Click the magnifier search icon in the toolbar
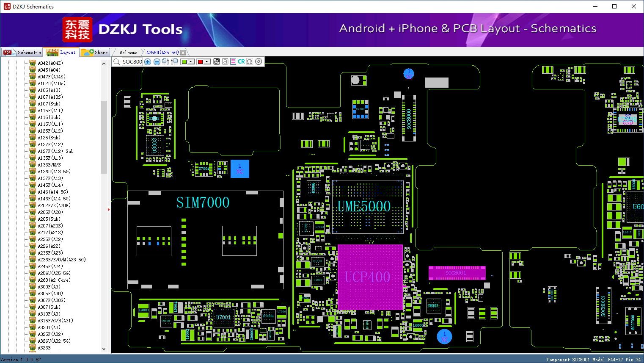Image resolution: width=644 pixels, height=363 pixels. click(x=116, y=62)
